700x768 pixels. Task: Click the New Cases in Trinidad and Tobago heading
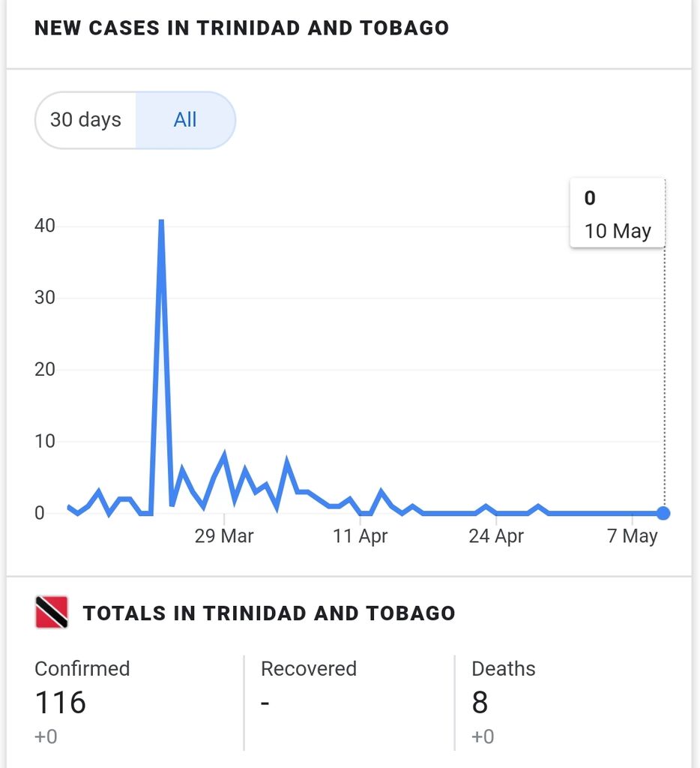point(242,28)
